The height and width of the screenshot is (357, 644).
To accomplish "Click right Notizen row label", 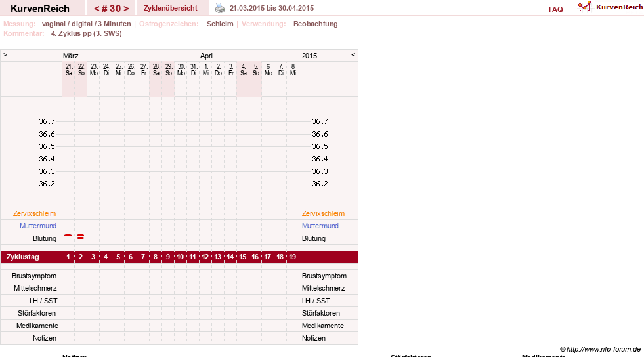I will [313, 338].
